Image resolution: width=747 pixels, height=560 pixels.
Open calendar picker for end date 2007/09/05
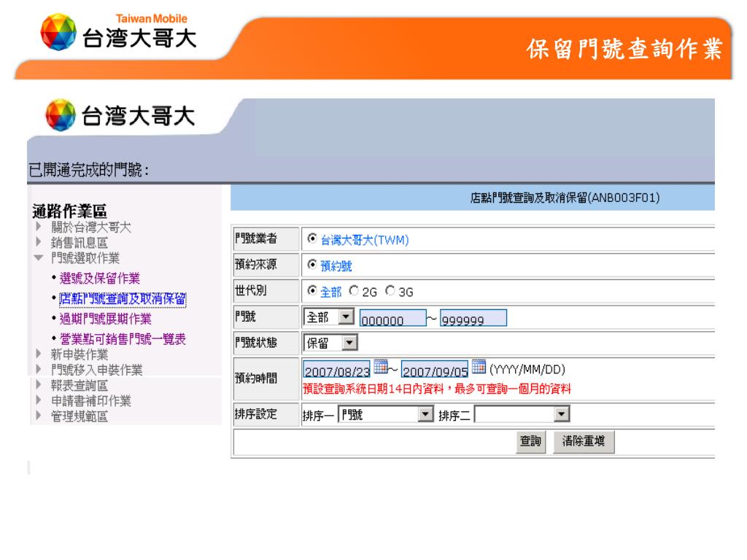click(479, 366)
